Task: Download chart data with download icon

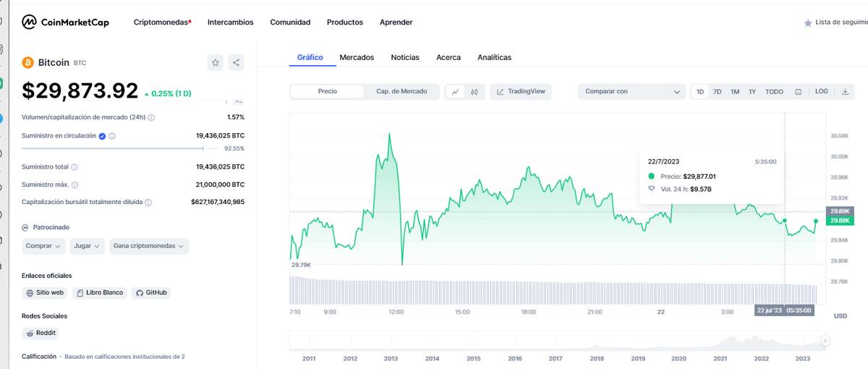Action: click(845, 92)
